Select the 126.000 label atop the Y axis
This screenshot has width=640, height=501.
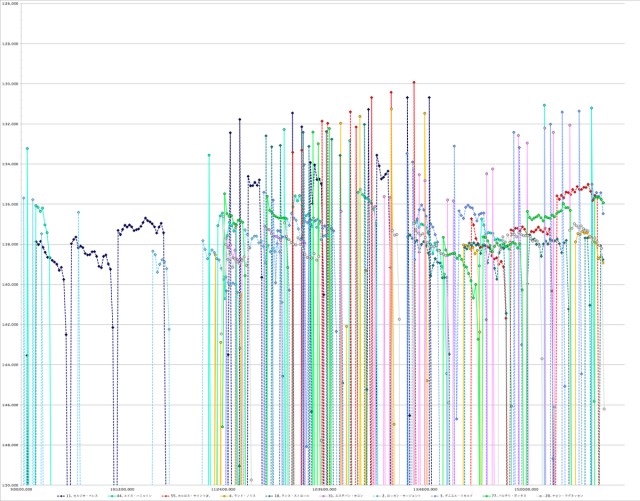[11, 4]
